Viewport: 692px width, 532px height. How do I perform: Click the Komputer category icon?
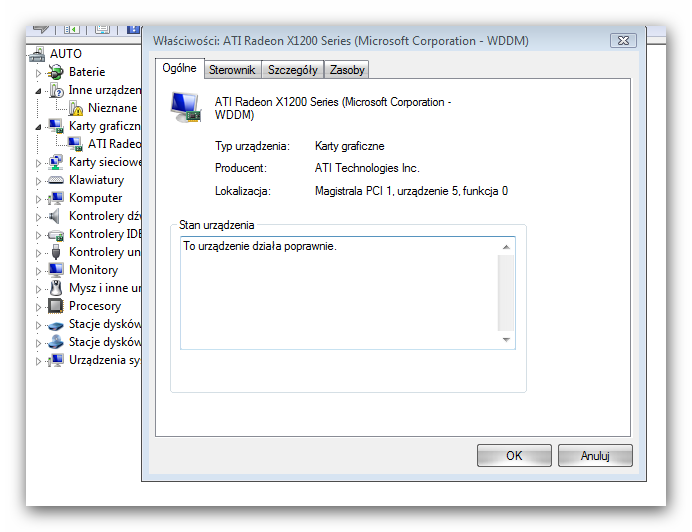[56, 198]
